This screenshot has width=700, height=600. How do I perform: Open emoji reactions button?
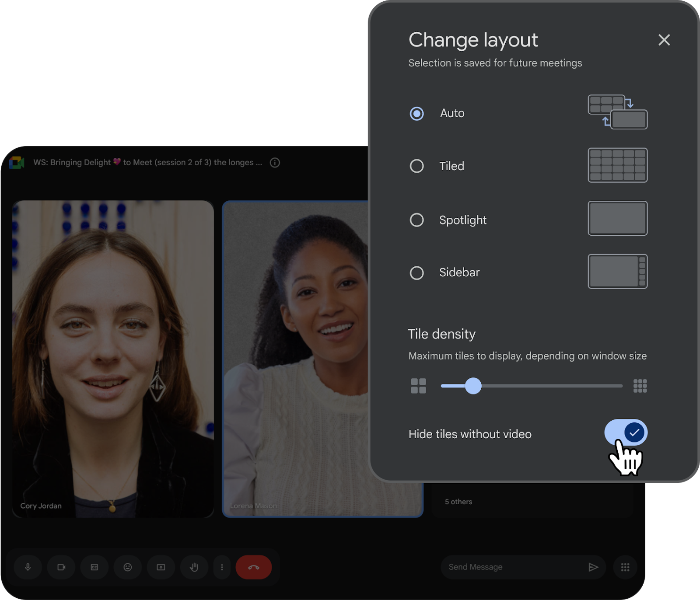pyautogui.click(x=128, y=567)
